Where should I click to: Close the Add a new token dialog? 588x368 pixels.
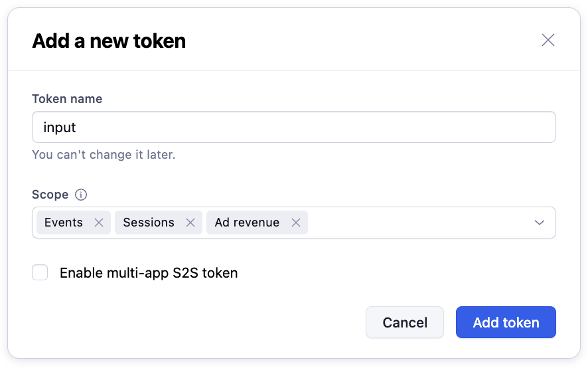[548, 40]
